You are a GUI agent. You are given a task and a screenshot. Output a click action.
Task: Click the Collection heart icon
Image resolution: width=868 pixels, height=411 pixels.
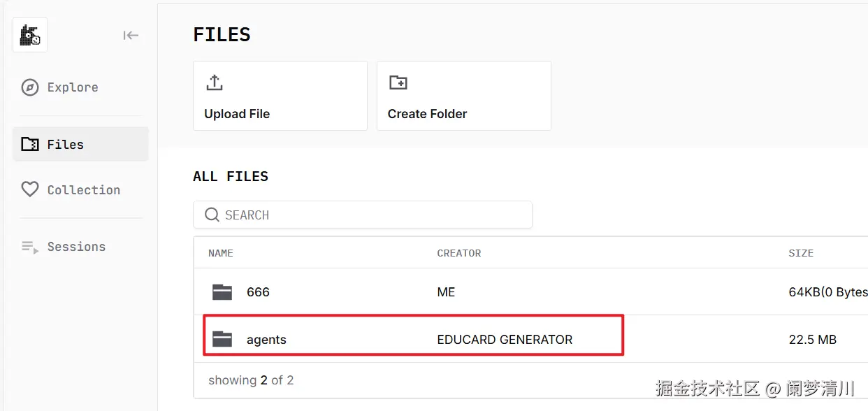pyautogui.click(x=29, y=189)
